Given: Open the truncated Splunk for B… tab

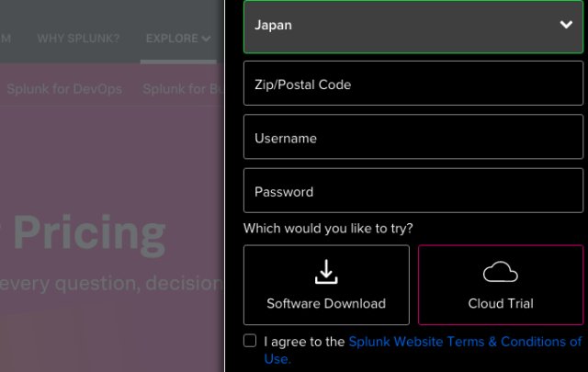Looking at the screenshot, I should click(x=184, y=89).
